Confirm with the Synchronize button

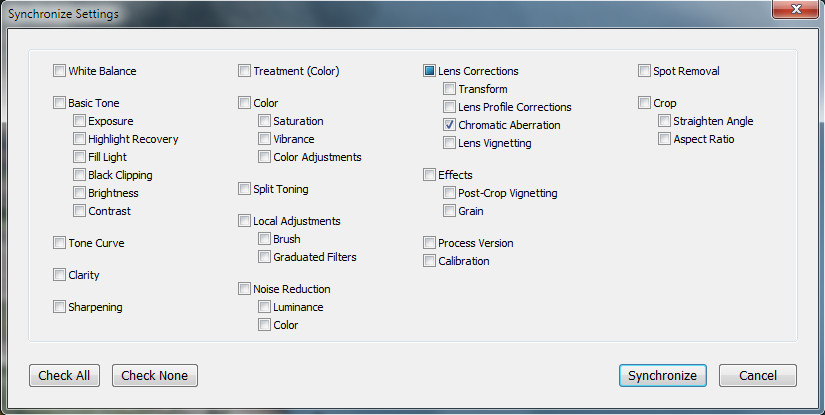662,376
